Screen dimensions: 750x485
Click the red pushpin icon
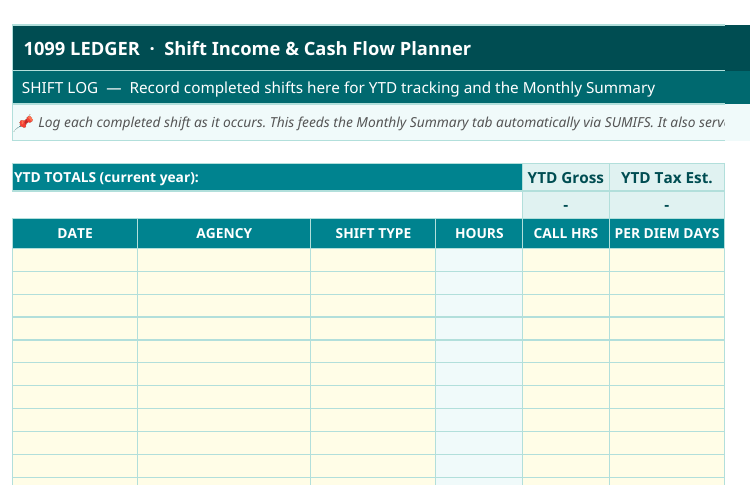[x=24, y=122]
